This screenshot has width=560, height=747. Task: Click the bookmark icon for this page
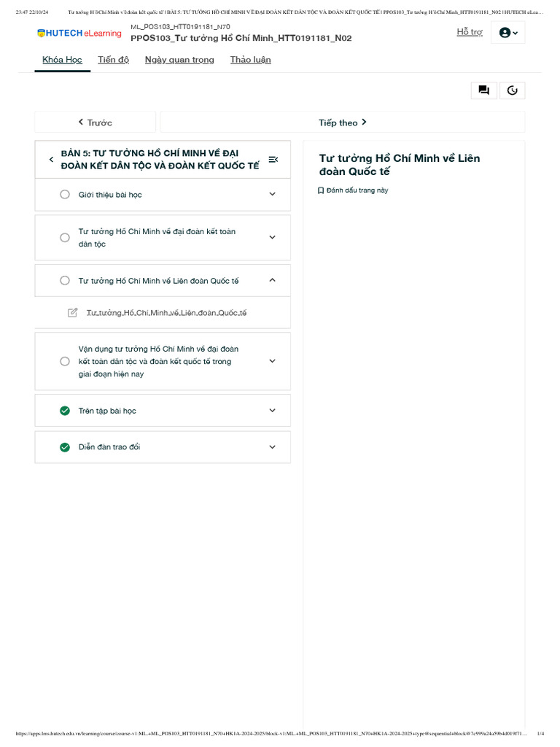[x=321, y=190]
